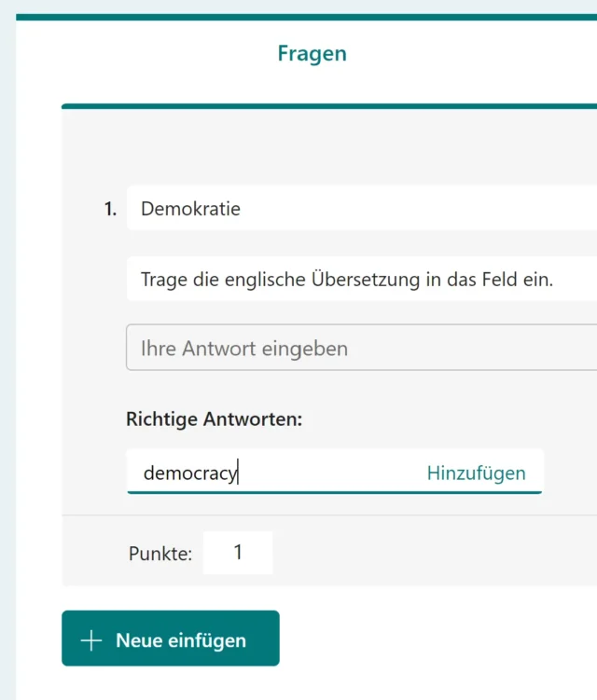Viewport: 597px width, 700px height.
Task: Click the plus icon on Neue einfügen
Action: [x=90, y=640]
